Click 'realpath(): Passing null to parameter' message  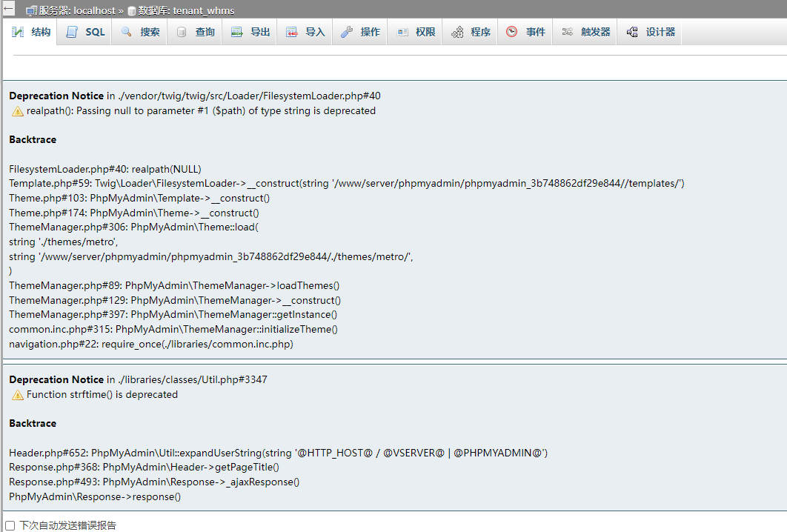pos(201,110)
